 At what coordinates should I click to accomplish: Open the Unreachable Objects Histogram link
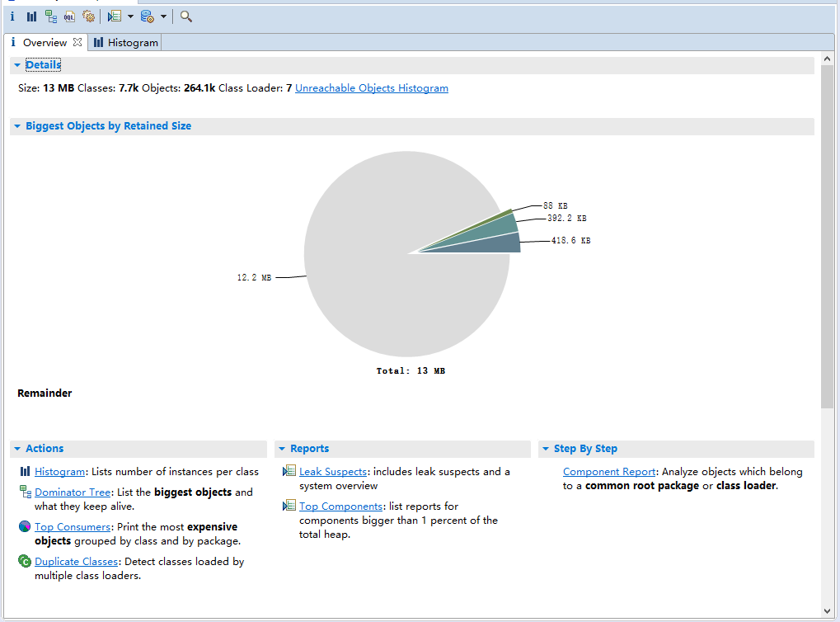pyautogui.click(x=371, y=88)
